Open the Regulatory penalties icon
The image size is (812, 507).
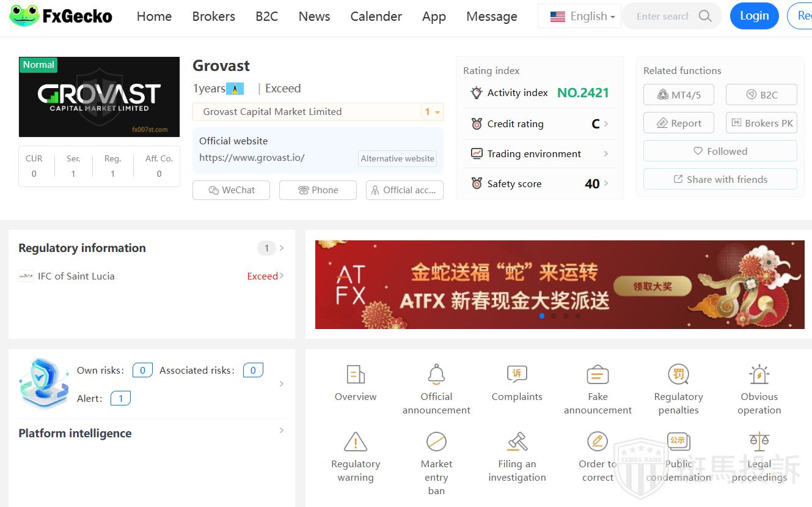point(678,374)
